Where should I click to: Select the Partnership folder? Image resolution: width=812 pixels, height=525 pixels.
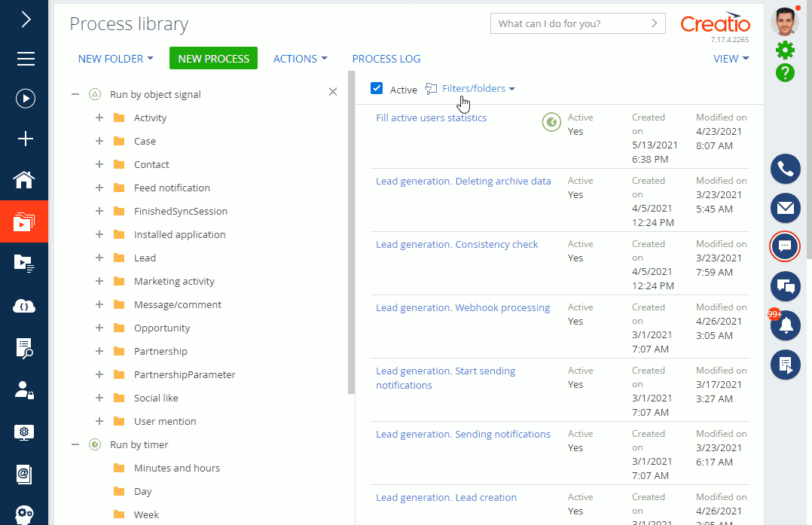[x=160, y=351]
